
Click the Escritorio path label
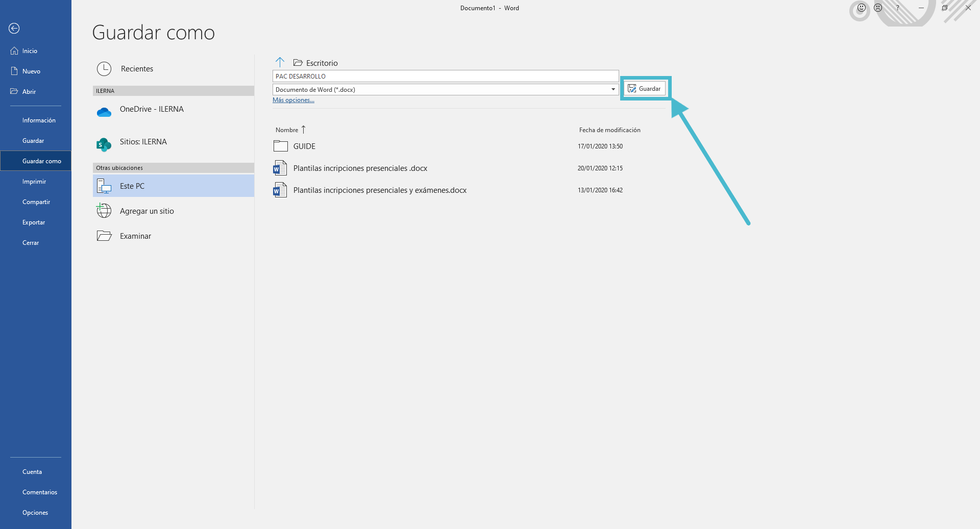[x=322, y=63]
